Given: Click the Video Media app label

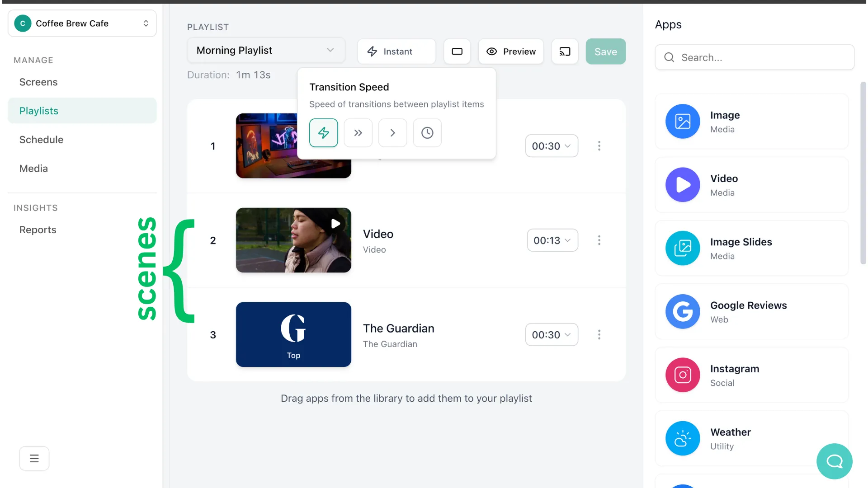Looking at the screenshot, I should tap(724, 185).
